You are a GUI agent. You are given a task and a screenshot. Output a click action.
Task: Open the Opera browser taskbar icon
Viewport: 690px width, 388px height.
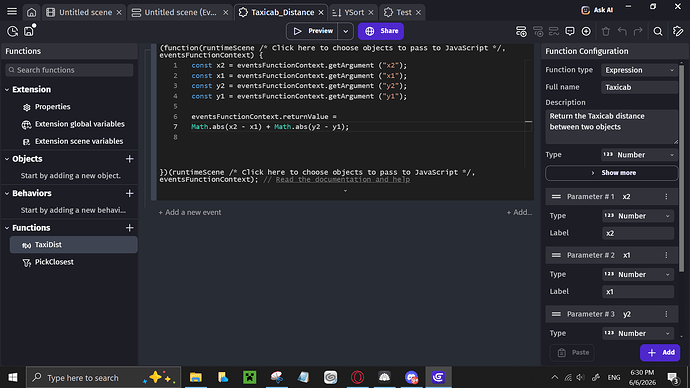[x=357, y=377]
